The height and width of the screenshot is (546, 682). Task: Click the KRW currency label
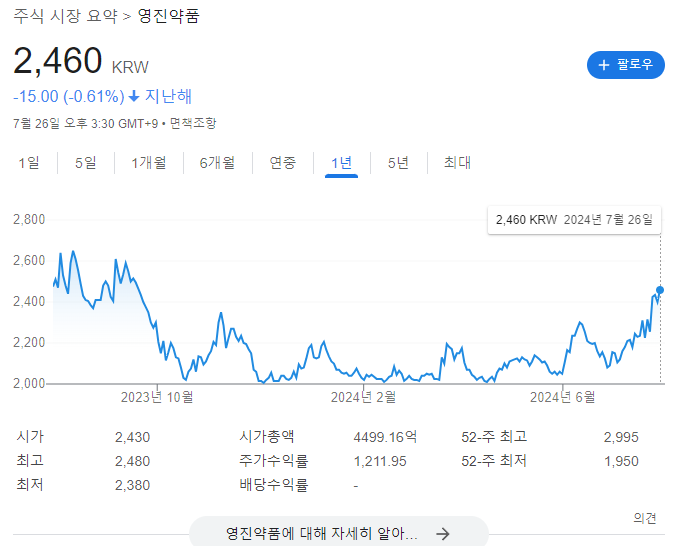130,67
